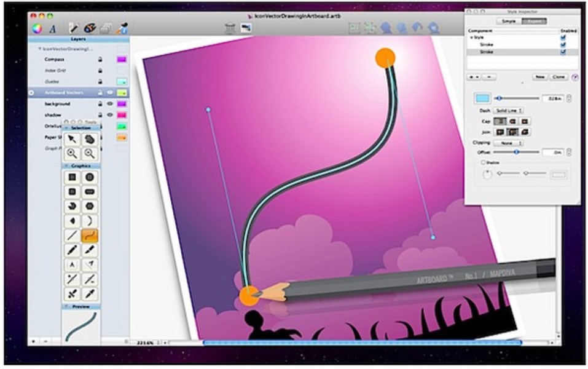
Task: Toggle the lock on the Index Grid layer
Action: (100, 71)
